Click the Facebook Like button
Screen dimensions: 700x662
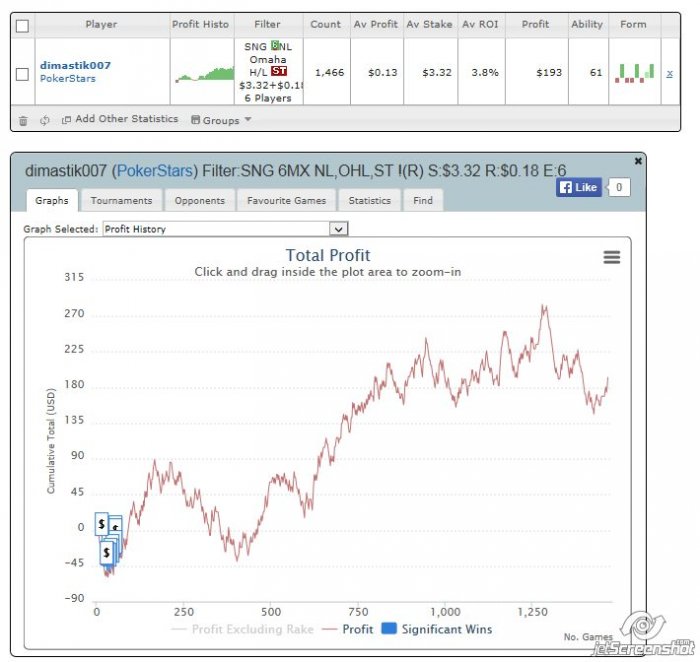coord(579,187)
